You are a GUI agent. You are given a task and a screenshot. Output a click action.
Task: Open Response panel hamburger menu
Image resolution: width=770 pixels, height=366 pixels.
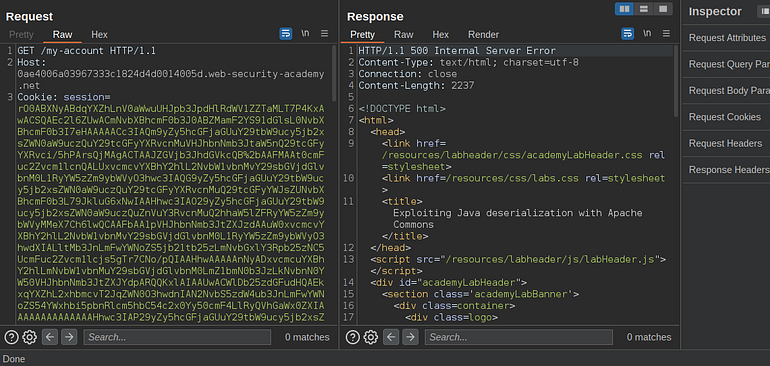(x=666, y=33)
